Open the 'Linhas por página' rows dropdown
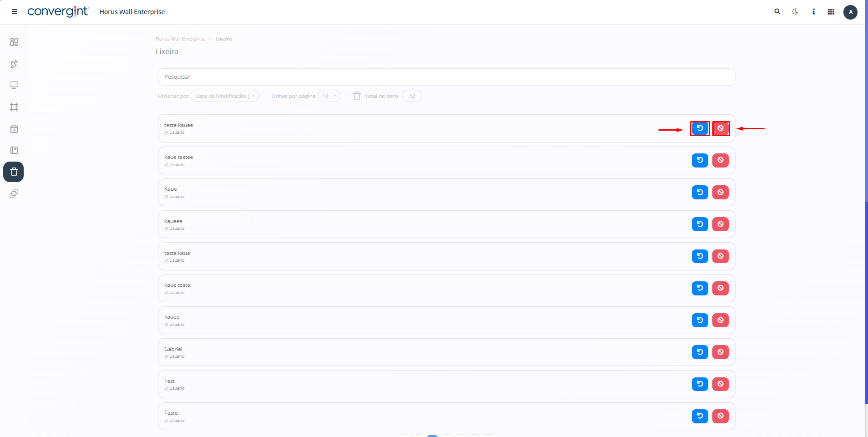 (x=329, y=96)
